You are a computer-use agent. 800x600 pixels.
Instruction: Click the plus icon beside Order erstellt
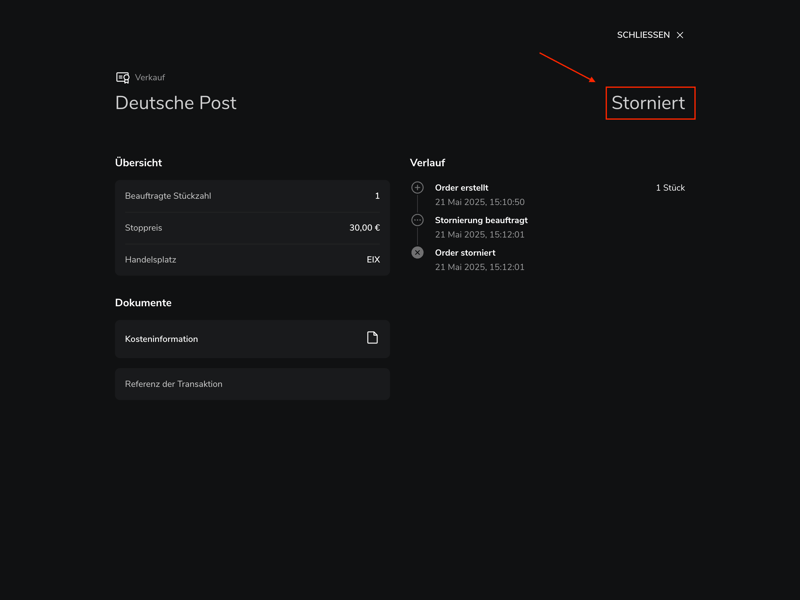tap(417, 188)
